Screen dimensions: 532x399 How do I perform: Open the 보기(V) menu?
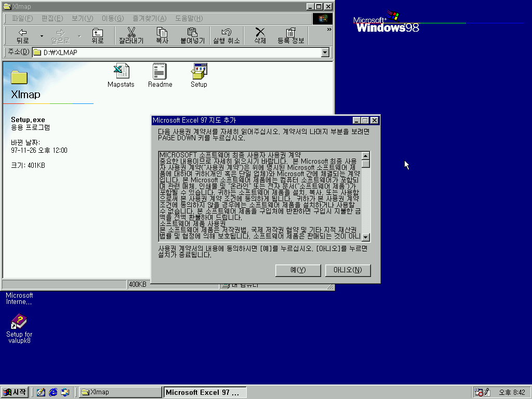click(82, 18)
